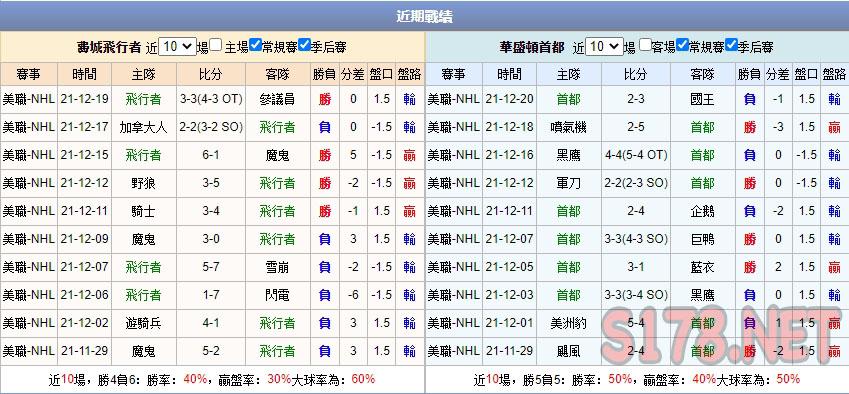The width and height of the screenshot is (849, 394).
Task: Click 勝 result in the 參議員 row
Action: [x=324, y=99]
